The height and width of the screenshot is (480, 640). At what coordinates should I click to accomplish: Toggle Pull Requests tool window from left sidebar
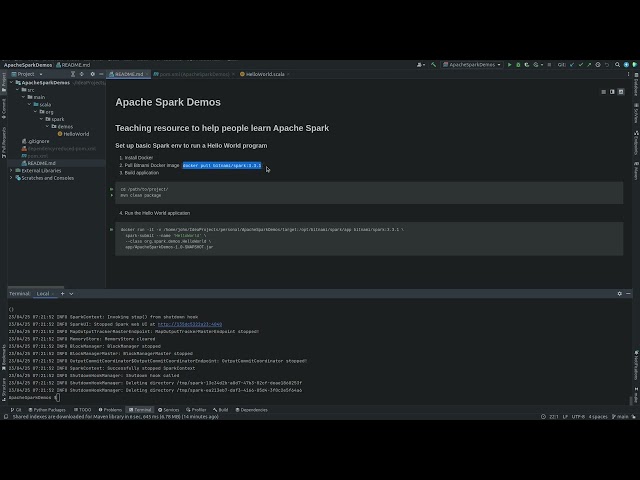click(4, 142)
